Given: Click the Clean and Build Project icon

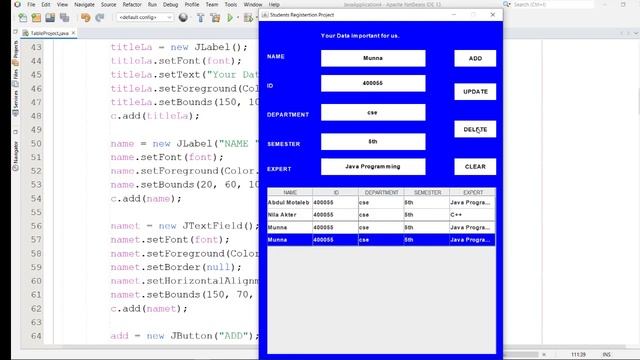Looking at the screenshot, I should (215, 18).
